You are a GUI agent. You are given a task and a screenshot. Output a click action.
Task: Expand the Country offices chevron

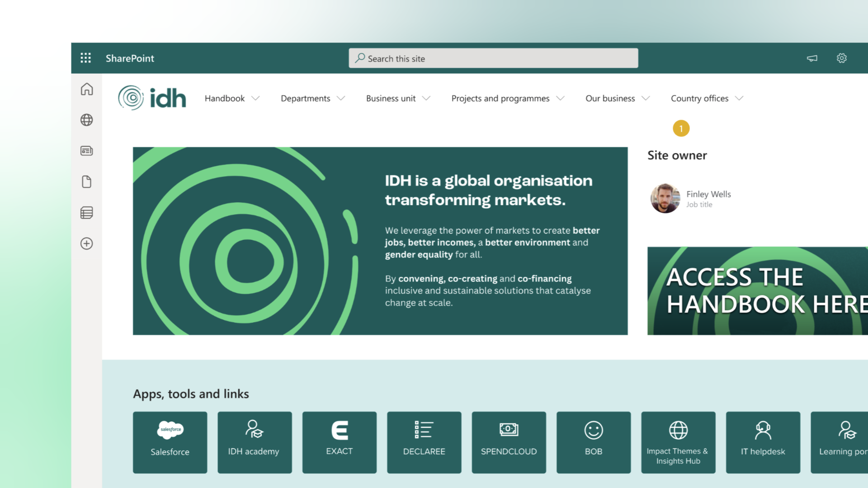coord(739,99)
